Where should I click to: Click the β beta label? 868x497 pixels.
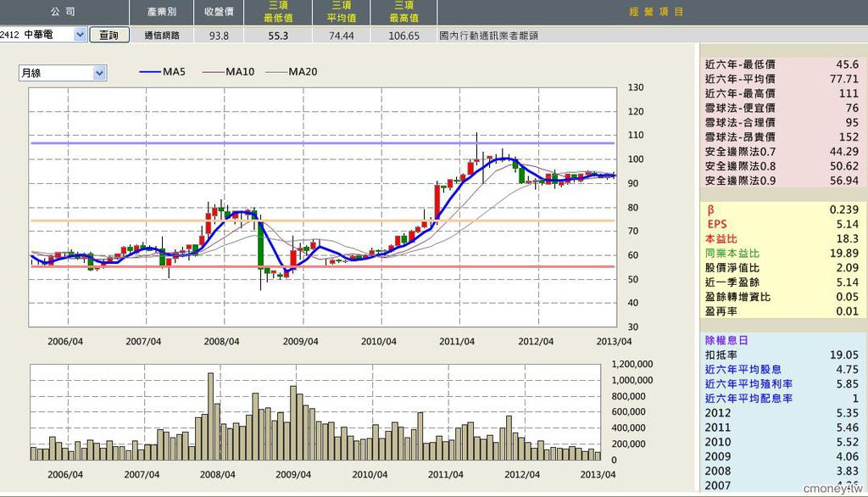click(x=711, y=210)
